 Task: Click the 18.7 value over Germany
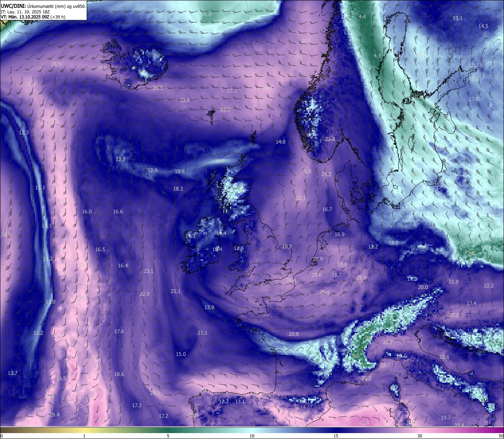point(337,275)
